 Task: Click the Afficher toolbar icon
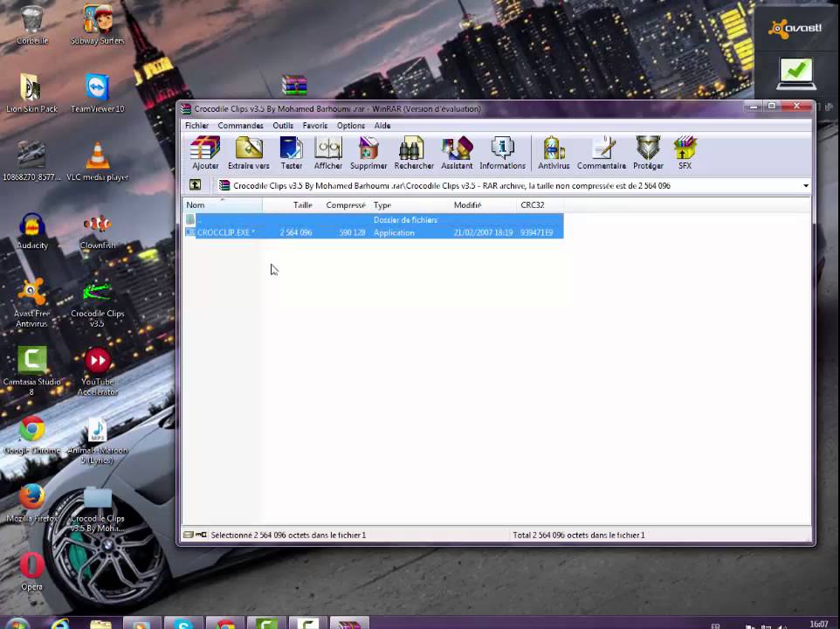(327, 153)
